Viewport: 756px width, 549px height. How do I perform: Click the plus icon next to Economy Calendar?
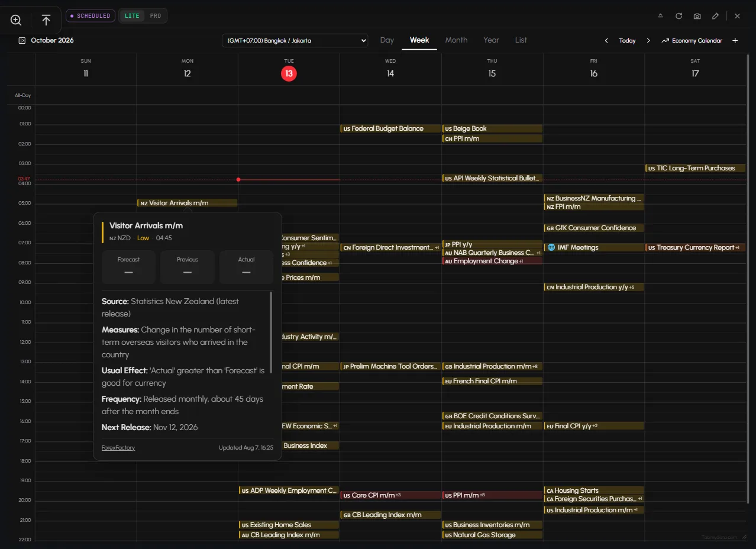pos(735,41)
